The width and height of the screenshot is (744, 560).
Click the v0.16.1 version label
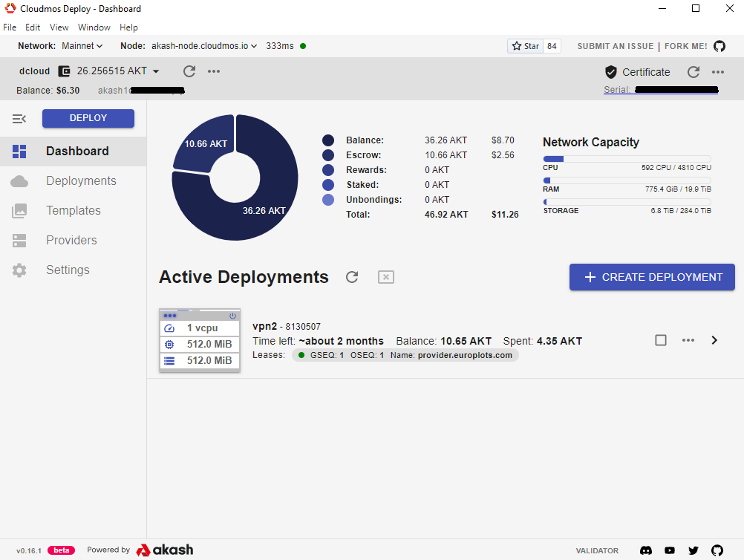tap(29, 551)
